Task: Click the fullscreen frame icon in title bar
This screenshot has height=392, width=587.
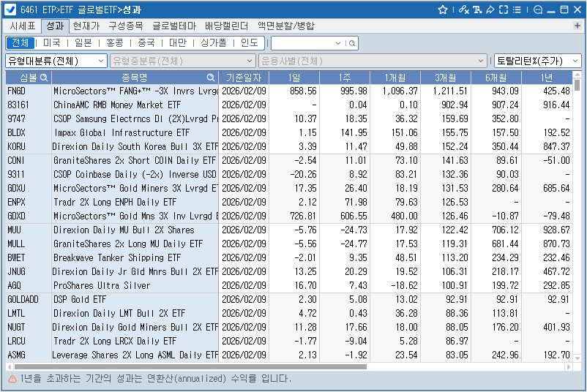Action: (x=503, y=10)
